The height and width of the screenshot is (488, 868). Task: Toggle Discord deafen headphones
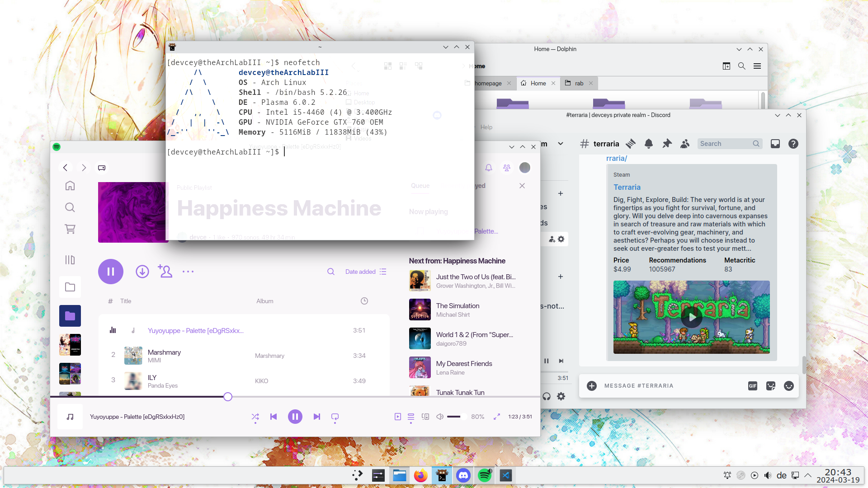(x=547, y=396)
